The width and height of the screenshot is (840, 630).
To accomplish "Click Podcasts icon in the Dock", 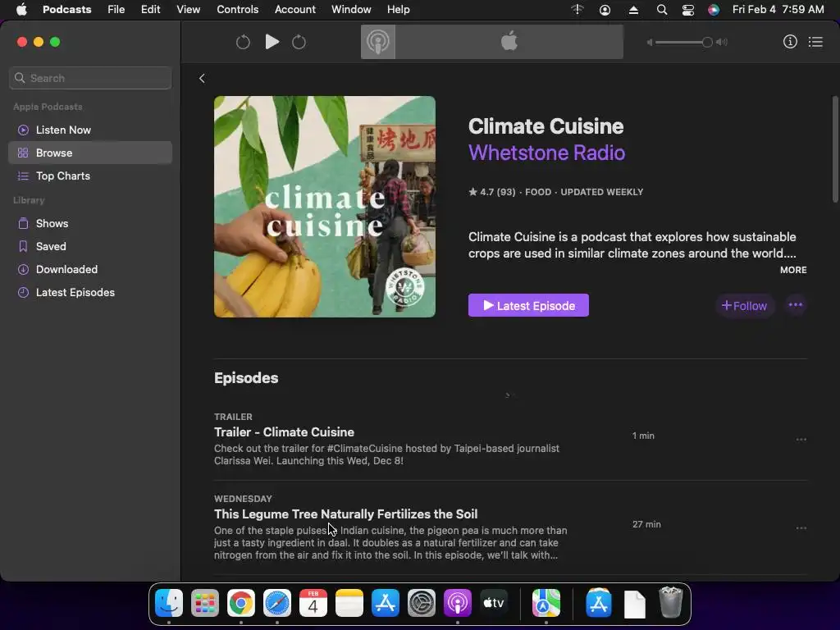I will click(x=458, y=603).
